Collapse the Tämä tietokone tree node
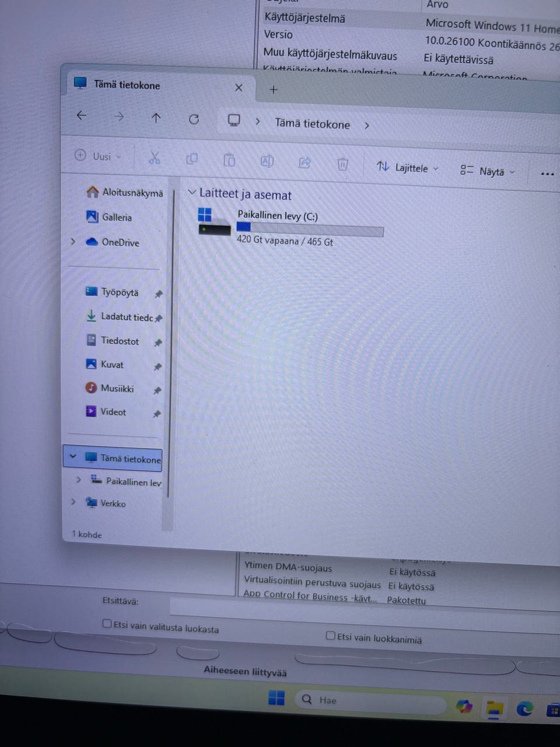Image resolution: width=560 pixels, height=747 pixels. tap(72, 456)
